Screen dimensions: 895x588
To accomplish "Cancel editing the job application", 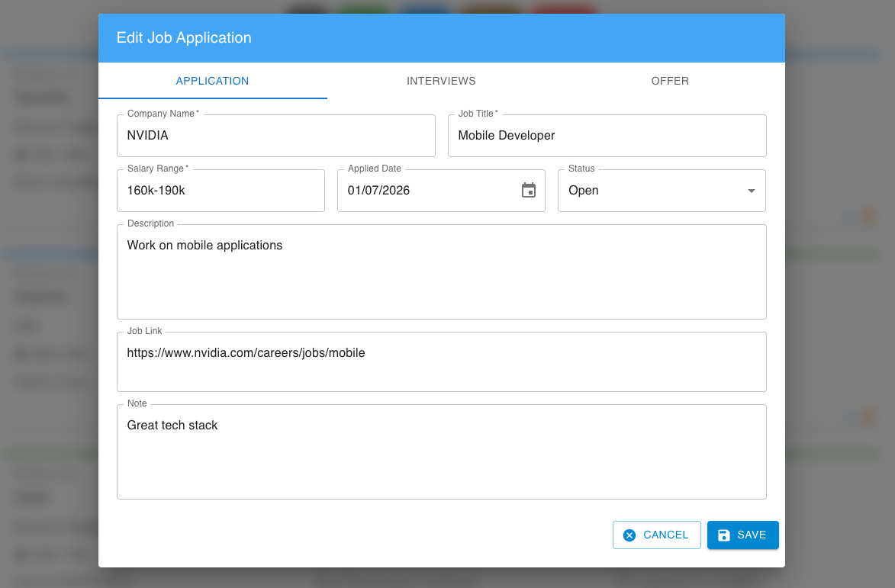I will pyautogui.click(x=656, y=535).
